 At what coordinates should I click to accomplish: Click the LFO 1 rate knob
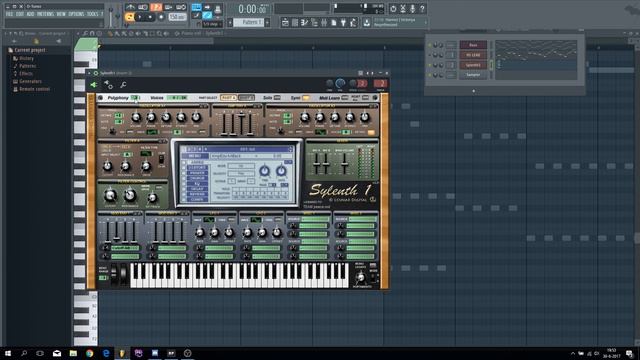tap(200, 233)
